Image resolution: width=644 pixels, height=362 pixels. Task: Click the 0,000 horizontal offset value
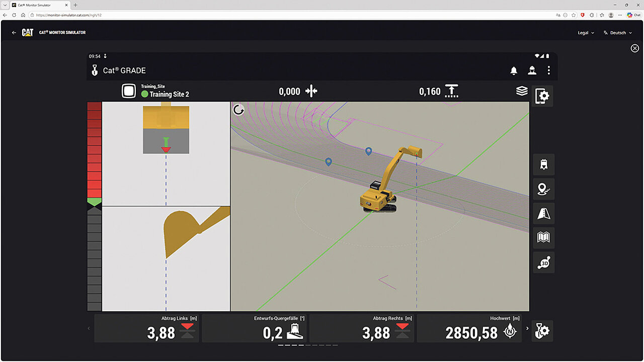(289, 92)
